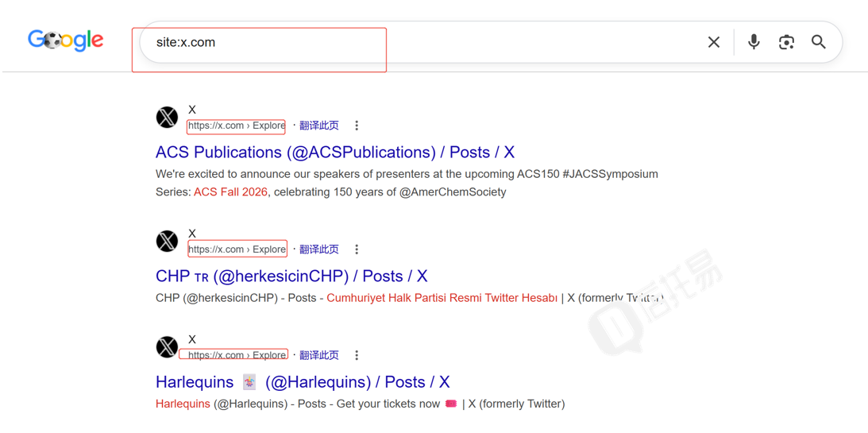Open Harlequins (@Harlequins) Posts result link
This screenshot has height=433, width=868.
pos(303,382)
